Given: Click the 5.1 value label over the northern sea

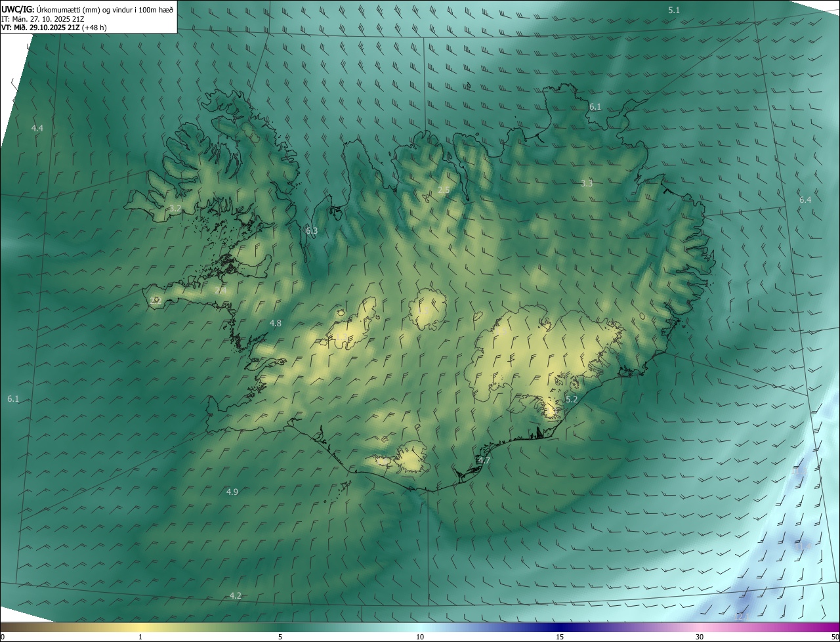Looking at the screenshot, I should (x=674, y=10).
